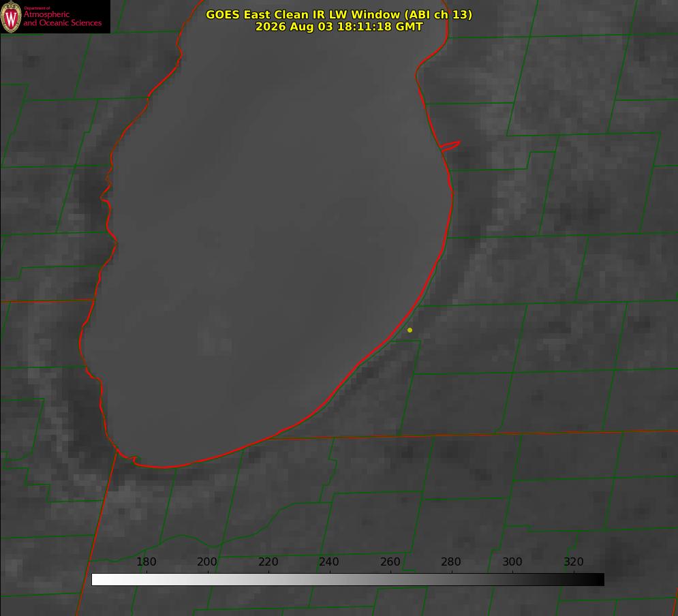
Task: Click the 18:11:18 GMT timestamp text
Action: (380, 27)
